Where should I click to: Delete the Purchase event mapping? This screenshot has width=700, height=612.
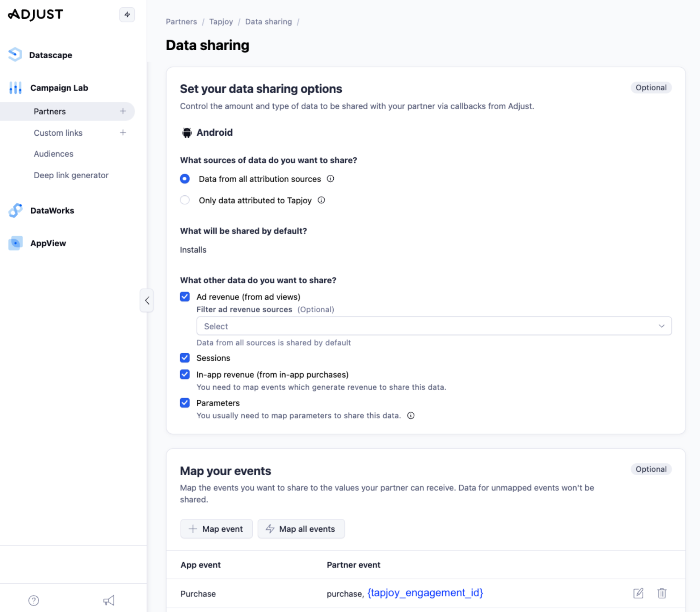[x=662, y=593]
